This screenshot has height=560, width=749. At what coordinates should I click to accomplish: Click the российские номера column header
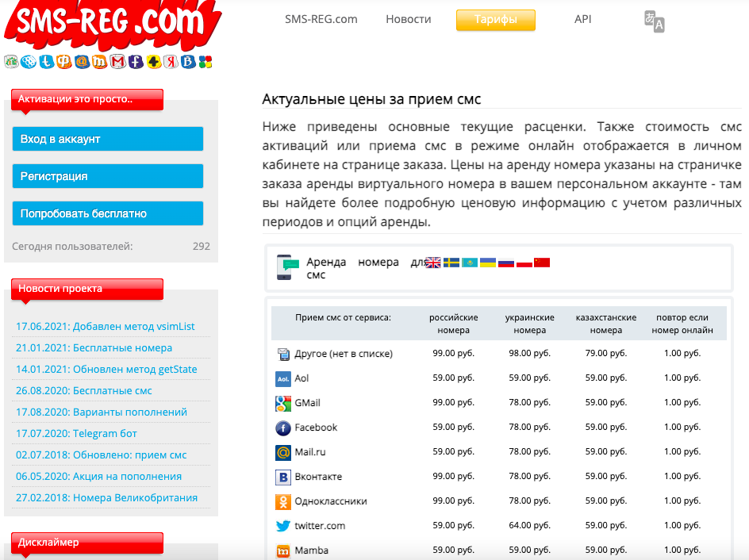pyautogui.click(x=453, y=324)
